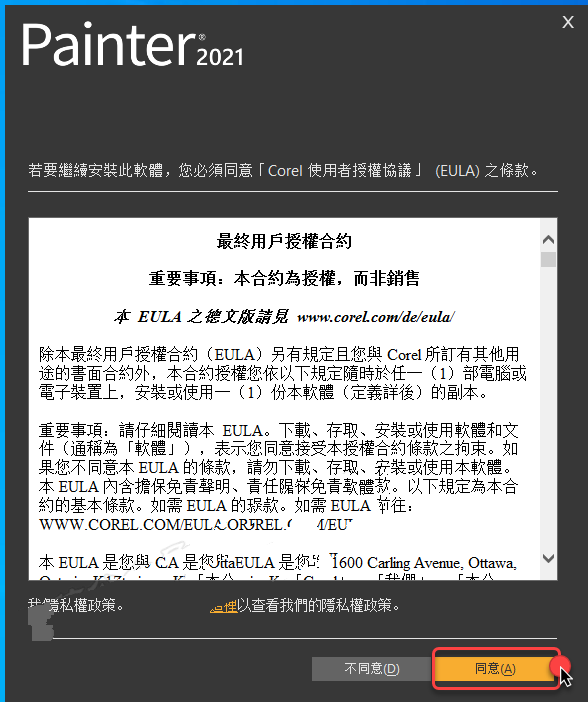Click the 最終用戶授權合約 heading
Screen dimensions: 588x702
[x=284, y=241]
